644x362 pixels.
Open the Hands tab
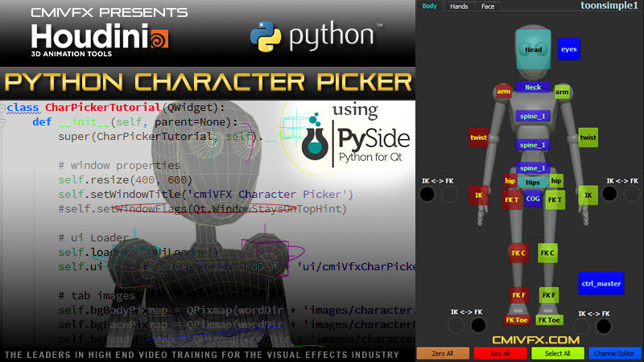459,6
